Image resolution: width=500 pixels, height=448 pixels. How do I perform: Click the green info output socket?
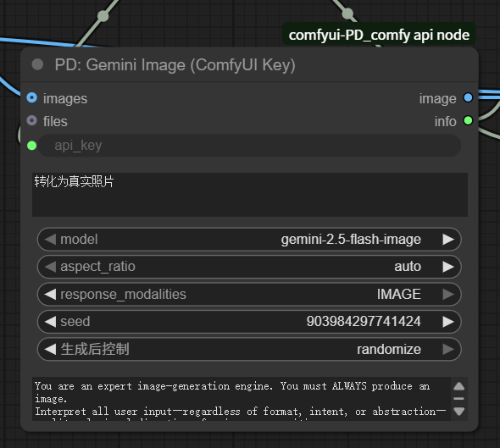[468, 120]
